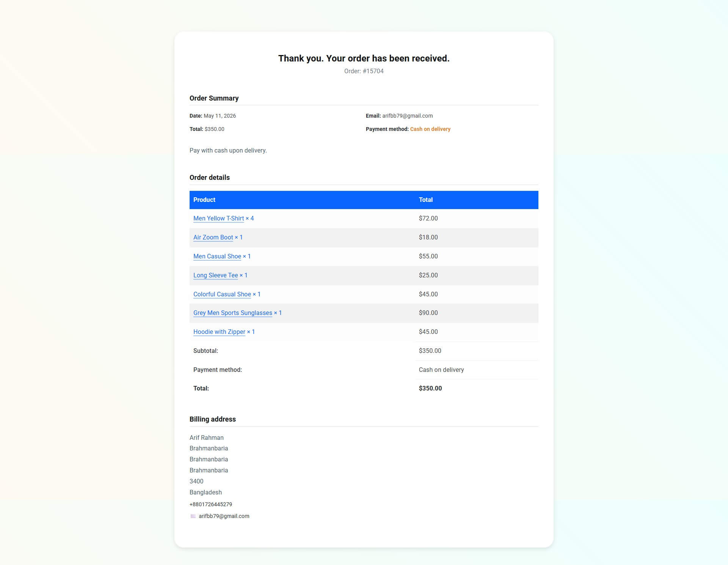Click the Thank you order received heading
Screen dimensions: 728x565
[364, 58]
